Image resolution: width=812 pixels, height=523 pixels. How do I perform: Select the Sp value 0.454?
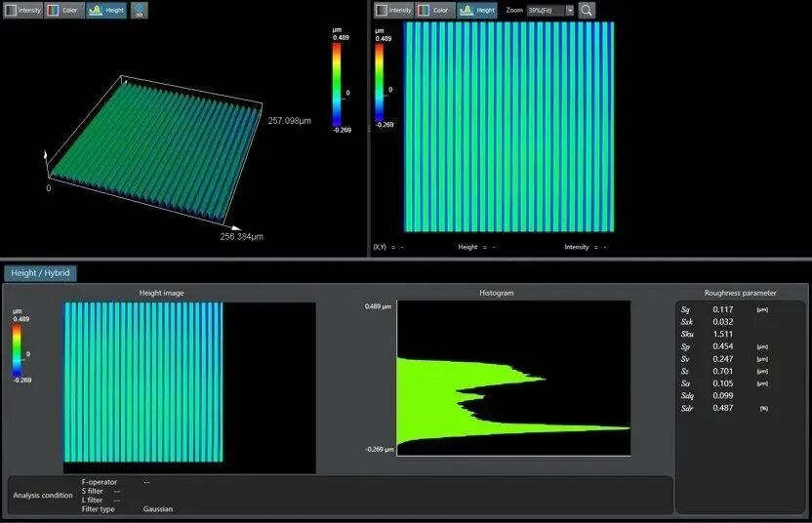(723, 346)
